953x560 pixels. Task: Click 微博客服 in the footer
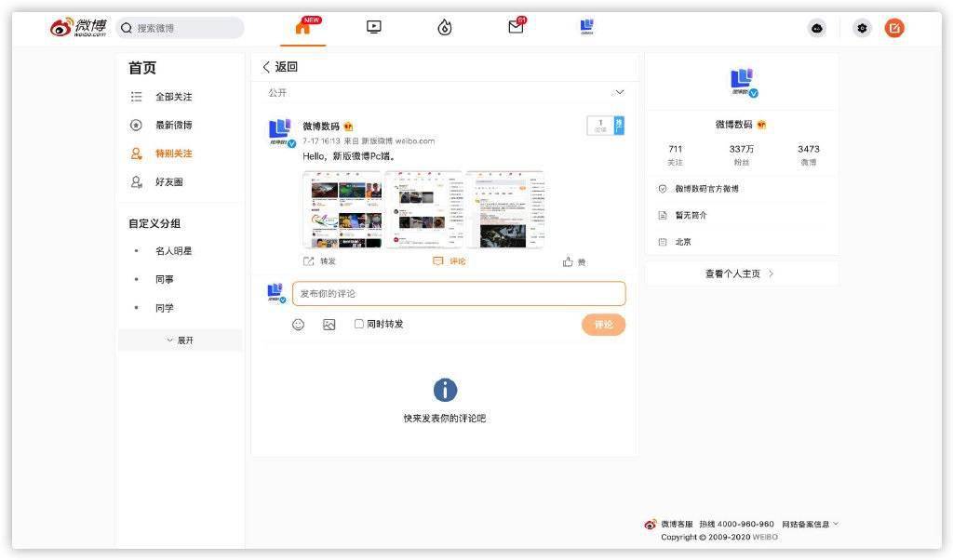(x=677, y=524)
